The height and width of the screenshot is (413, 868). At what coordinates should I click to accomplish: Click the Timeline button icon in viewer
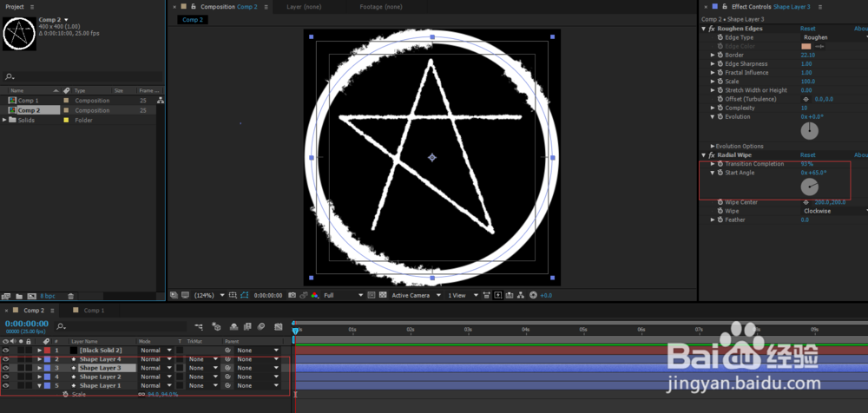point(510,296)
